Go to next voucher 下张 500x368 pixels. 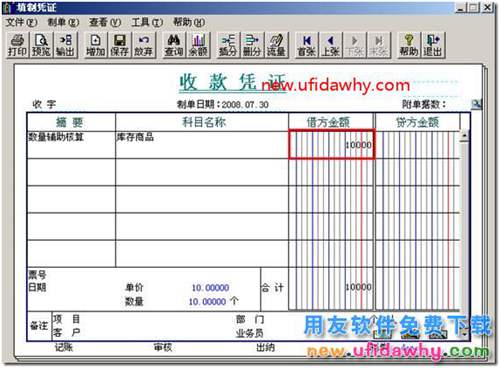(355, 45)
